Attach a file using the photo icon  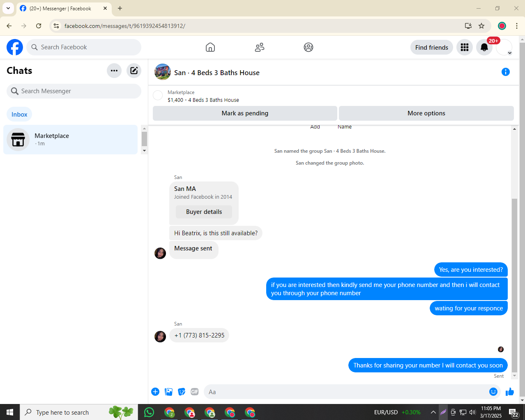[x=168, y=392]
